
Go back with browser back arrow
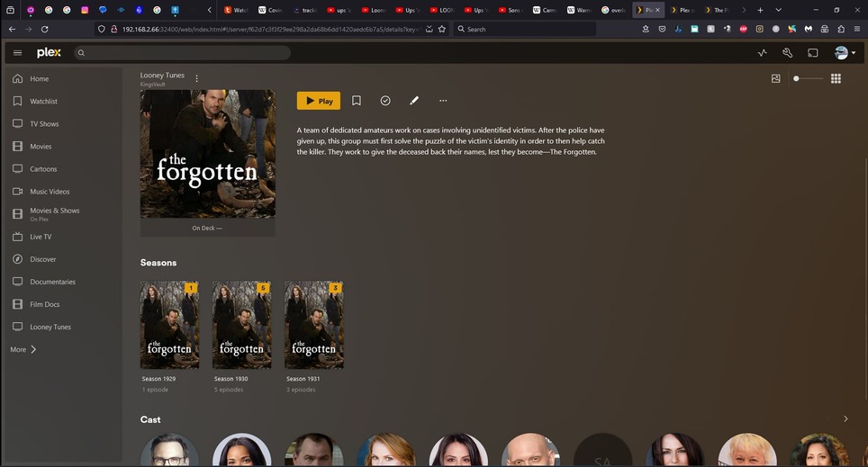(13, 29)
